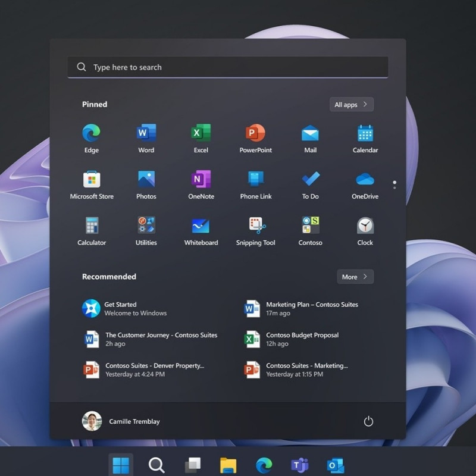476x476 pixels.
Task: Launch OneDrive
Action: tap(365, 184)
